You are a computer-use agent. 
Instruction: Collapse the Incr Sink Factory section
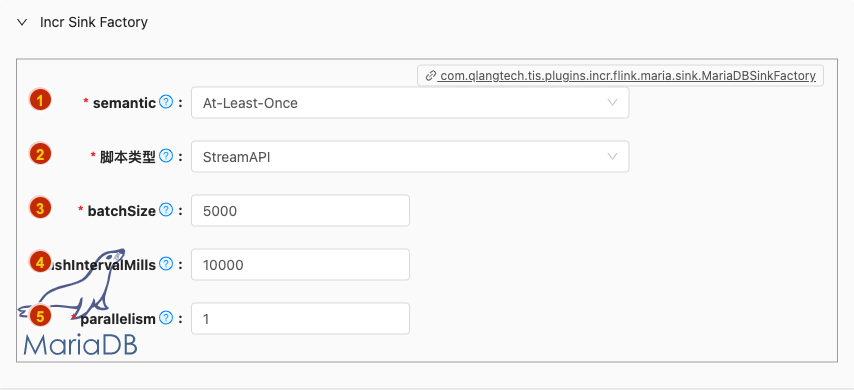click(x=22, y=22)
